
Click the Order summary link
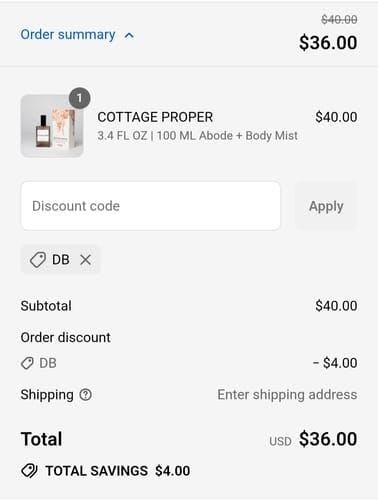tap(68, 34)
